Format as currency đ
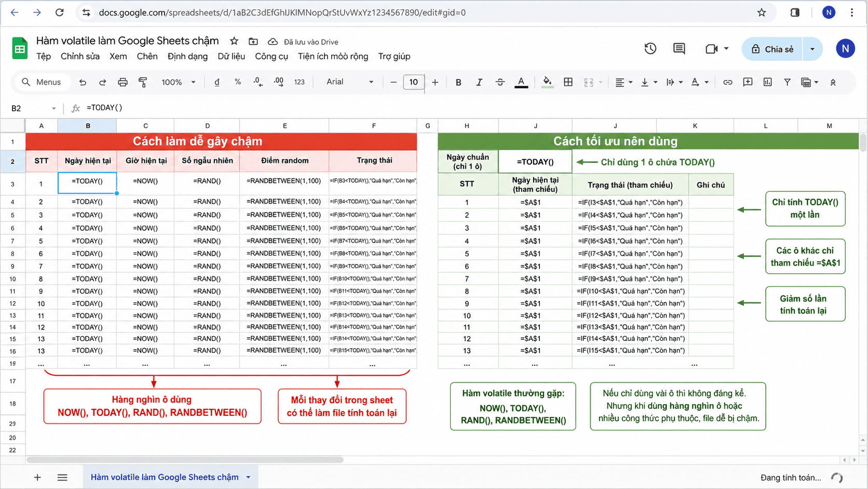Viewport: 868px width, 489px height. tap(217, 82)
